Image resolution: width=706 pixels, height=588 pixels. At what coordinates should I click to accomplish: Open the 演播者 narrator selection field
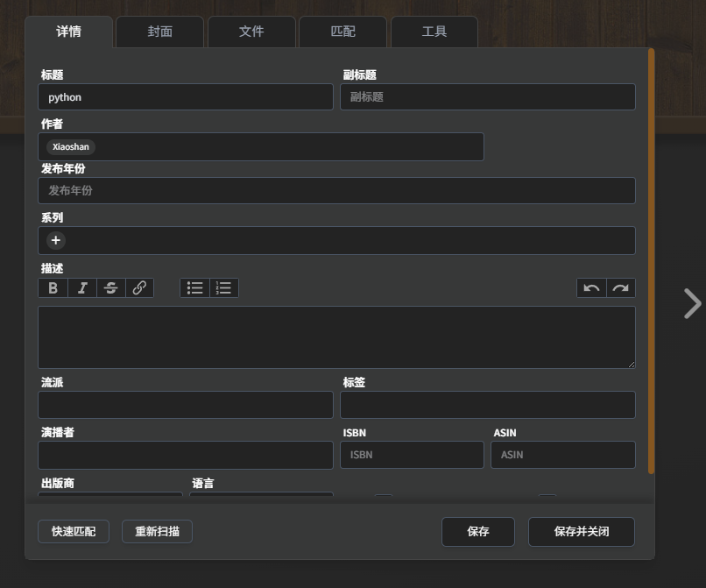click(x=186, y=455)
